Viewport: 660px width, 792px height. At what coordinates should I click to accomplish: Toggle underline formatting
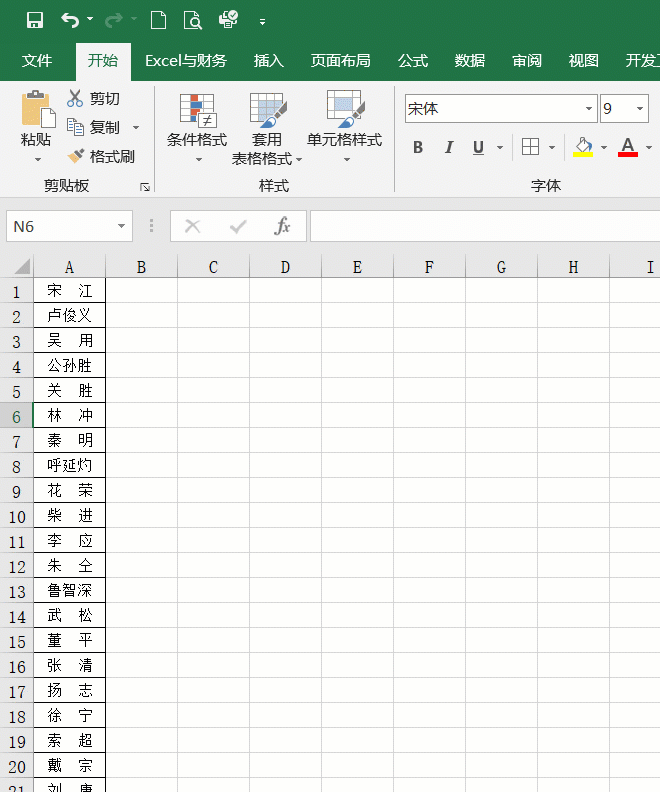[x=478, y=147]
